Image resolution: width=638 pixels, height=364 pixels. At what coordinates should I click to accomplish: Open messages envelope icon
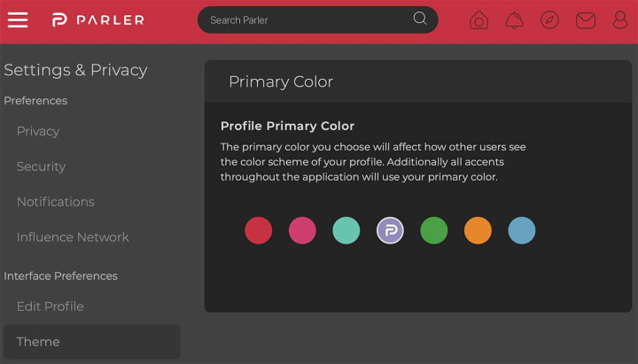pos(586,20)
